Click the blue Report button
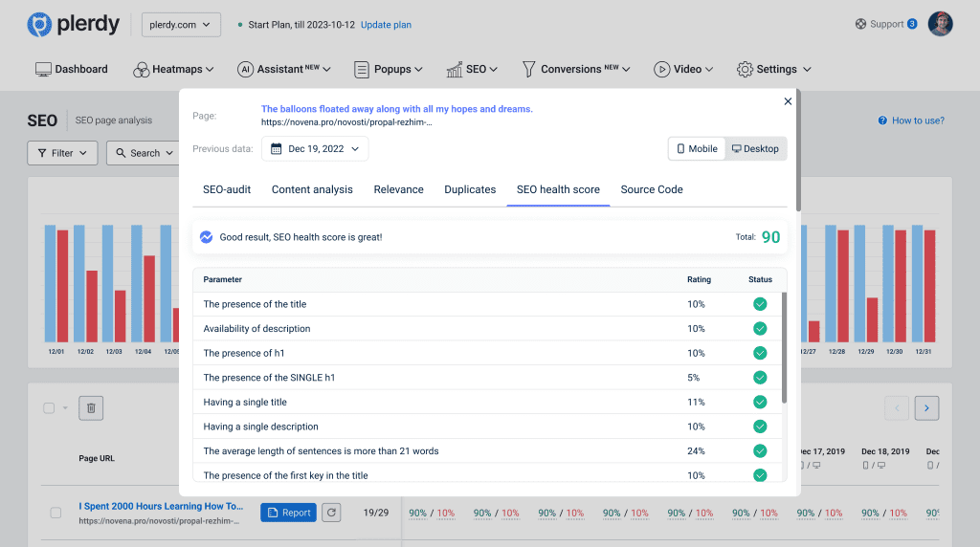The height and width of the screenshot is (547, 980). click(x=289, y=513)
